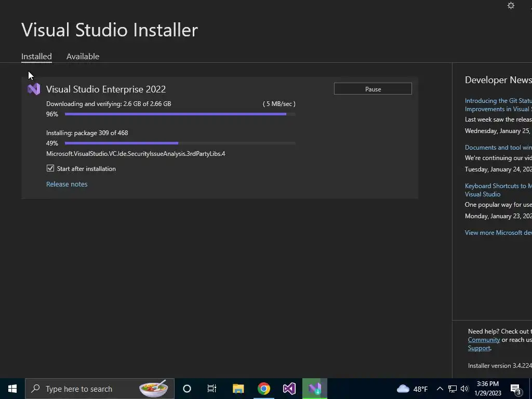Click the installing progress bar at 49%

[x=180, y=143]
